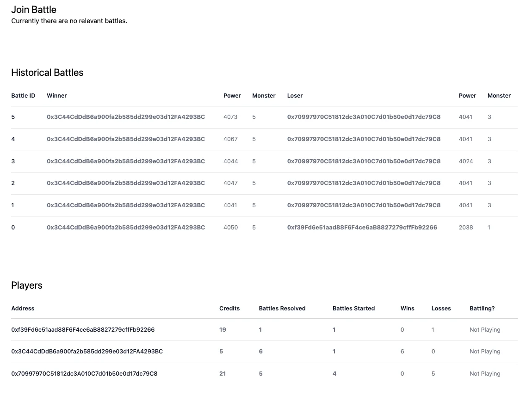The width and height of the screenshot is (532, 402).
Task: Select the 21 credits value in Players
Action: tap(223, 374)
